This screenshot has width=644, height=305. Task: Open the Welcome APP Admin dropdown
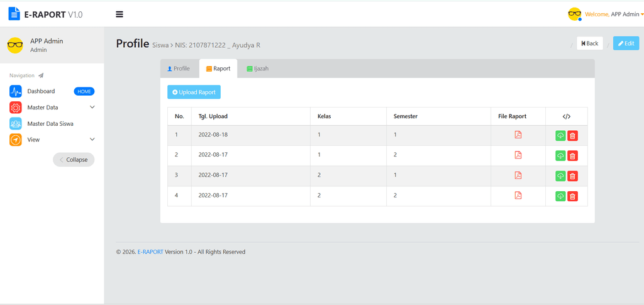point(614,14)
